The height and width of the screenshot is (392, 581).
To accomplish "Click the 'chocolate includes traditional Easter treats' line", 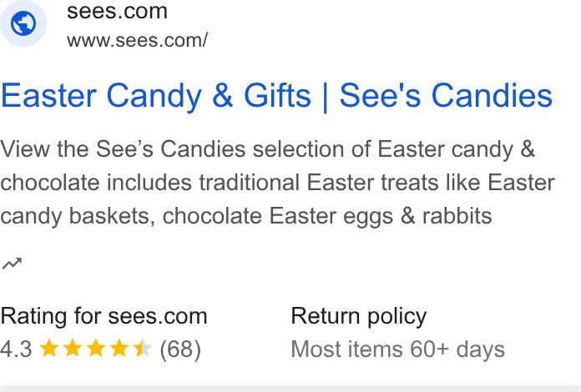I will coord(277,183).
